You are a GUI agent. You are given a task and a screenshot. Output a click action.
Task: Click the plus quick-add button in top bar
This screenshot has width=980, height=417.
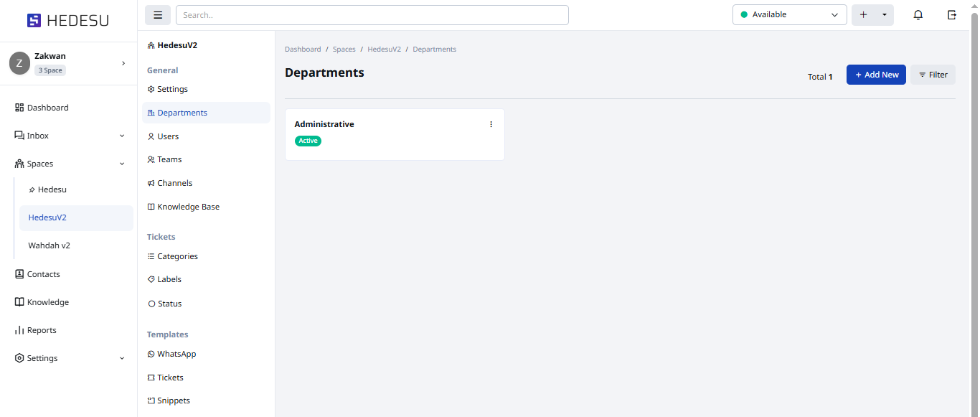coord(863,15)
